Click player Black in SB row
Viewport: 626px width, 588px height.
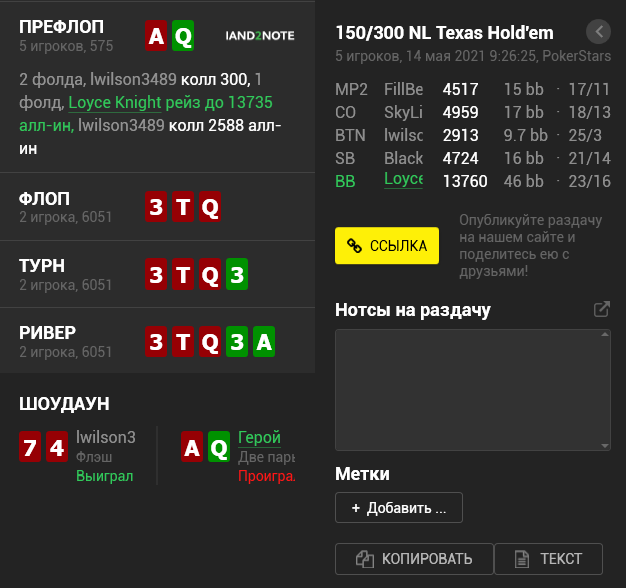pos(403,158)
